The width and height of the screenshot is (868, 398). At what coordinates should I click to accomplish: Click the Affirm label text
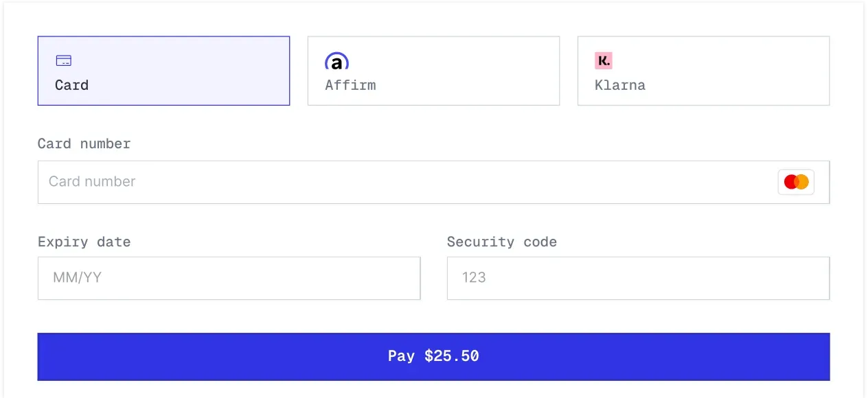point(350,85)
